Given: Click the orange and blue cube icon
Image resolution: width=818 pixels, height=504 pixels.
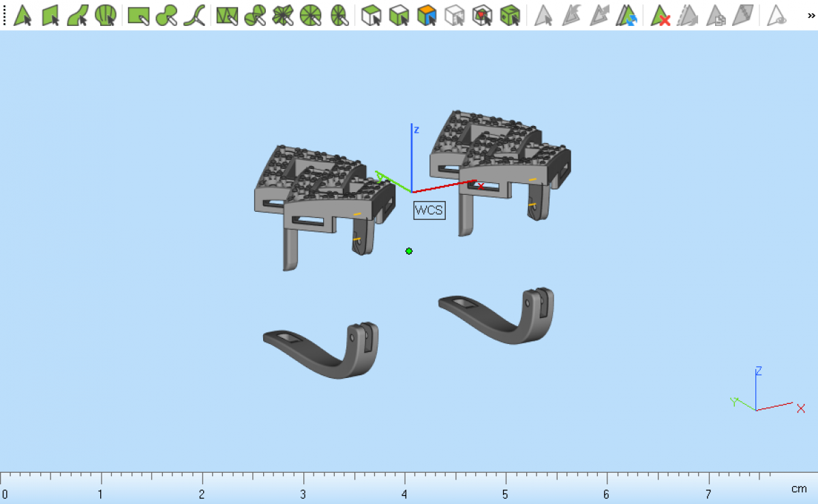Looking at the screenshot, I should click(x=427, y=15).
